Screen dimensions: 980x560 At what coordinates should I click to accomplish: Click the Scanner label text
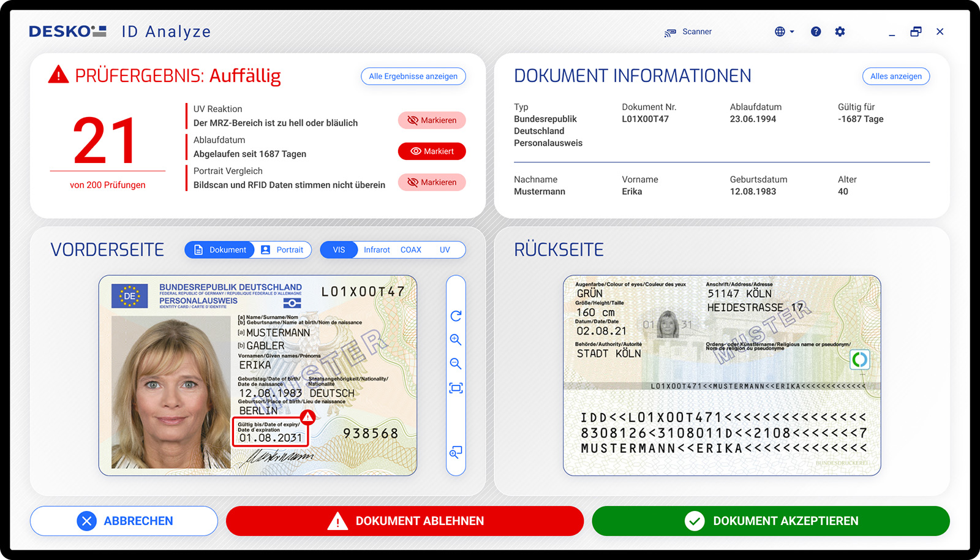pyautogui.click(x=697, y=32)
